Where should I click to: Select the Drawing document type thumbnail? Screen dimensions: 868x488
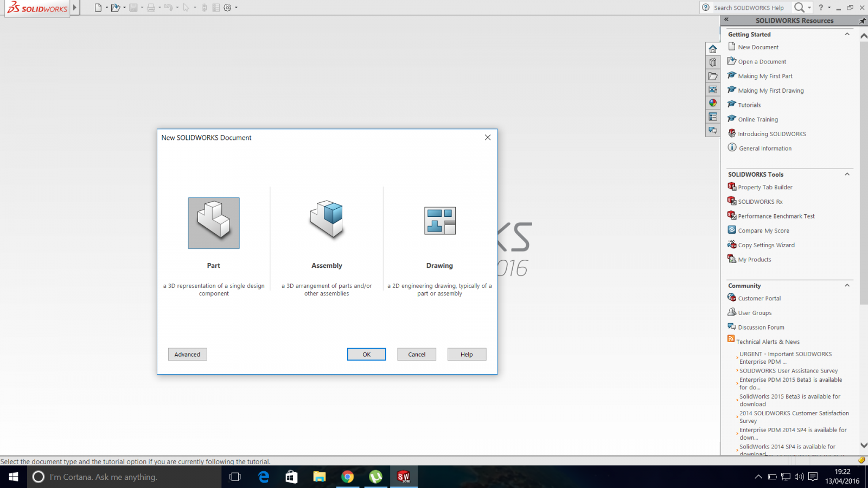[439, 221]
